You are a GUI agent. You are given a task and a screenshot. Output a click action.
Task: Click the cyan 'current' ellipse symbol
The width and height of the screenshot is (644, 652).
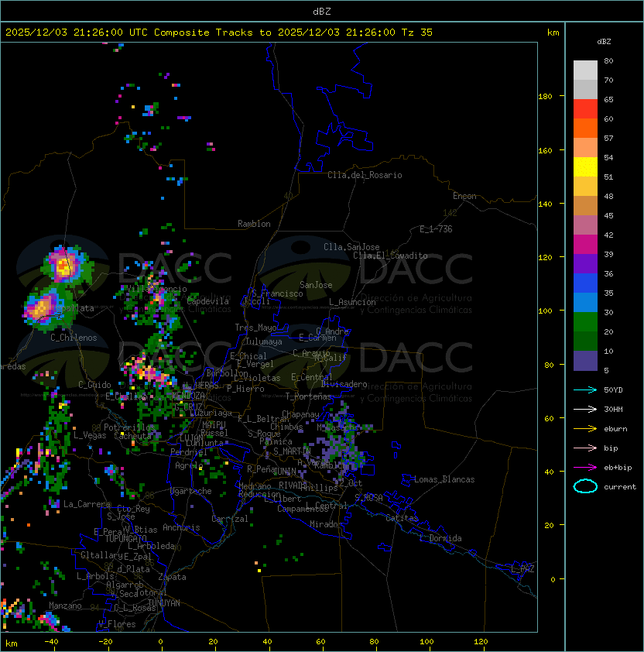(585, 486)
